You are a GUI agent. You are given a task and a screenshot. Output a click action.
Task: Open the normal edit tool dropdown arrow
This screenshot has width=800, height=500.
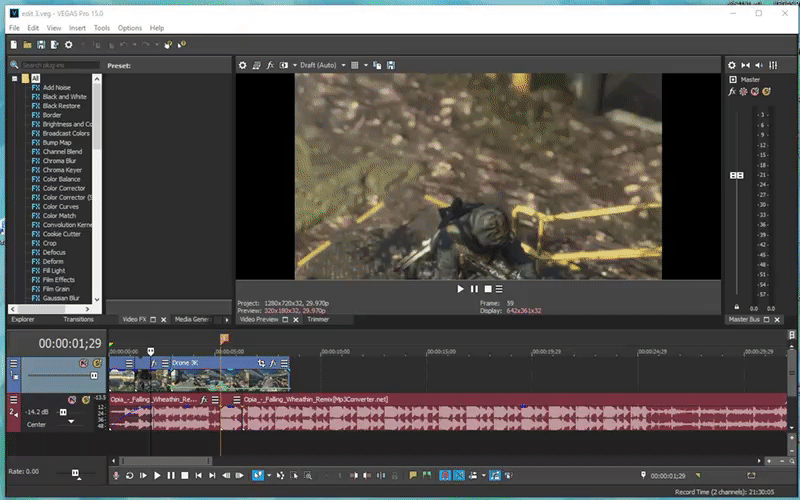[269, 476]
